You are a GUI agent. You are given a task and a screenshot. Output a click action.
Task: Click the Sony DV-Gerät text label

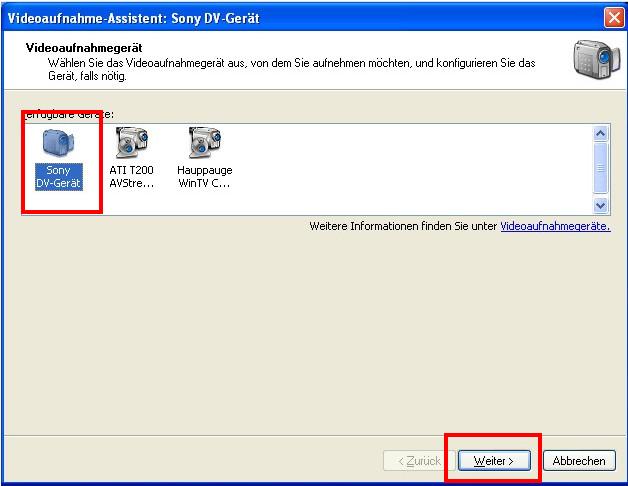click(58, 177)
